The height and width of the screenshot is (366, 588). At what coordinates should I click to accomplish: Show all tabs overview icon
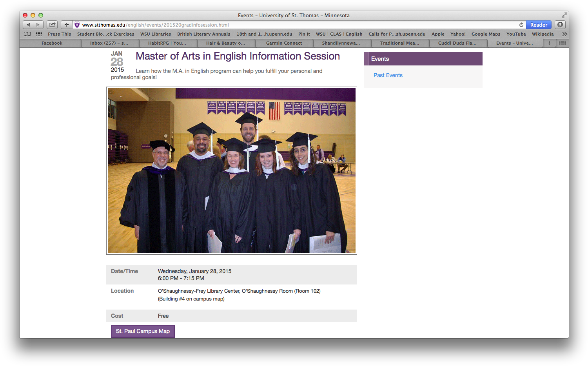point(562,43)
